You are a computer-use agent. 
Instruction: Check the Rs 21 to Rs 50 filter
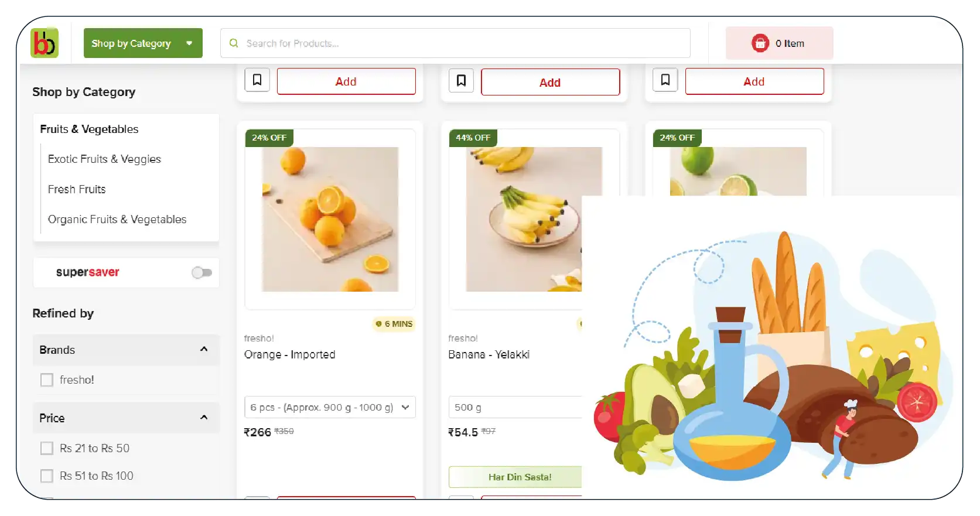click(x=47, y=449)
